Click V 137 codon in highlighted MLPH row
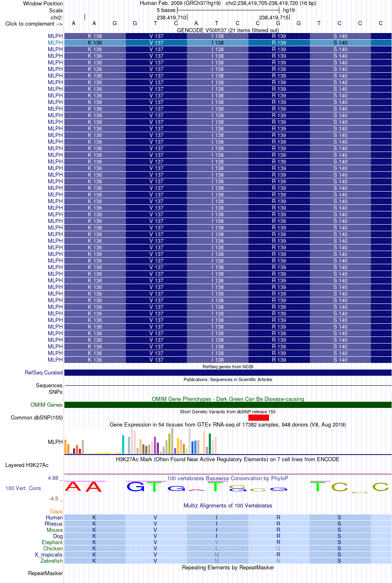 [x=156, y=43]
